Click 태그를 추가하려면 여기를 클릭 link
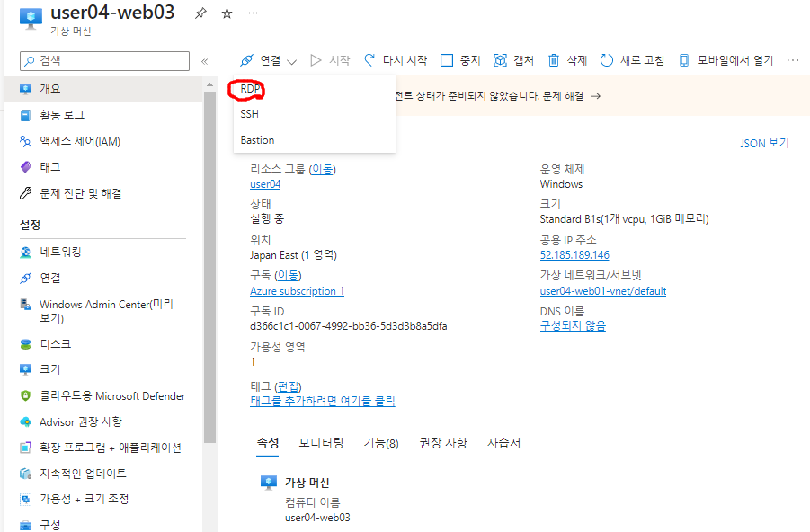The image size is (810, 532). [x=323, y=402]
